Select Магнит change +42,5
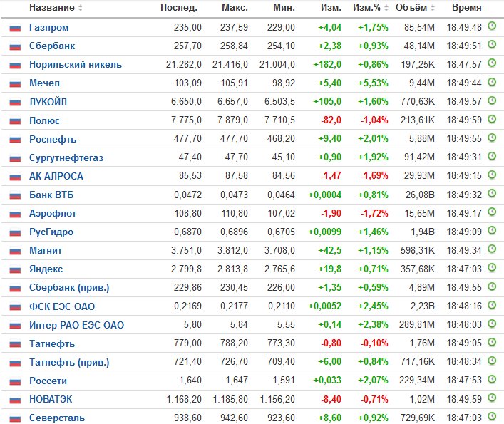504x424 pixels. click(x=329, y=251)
